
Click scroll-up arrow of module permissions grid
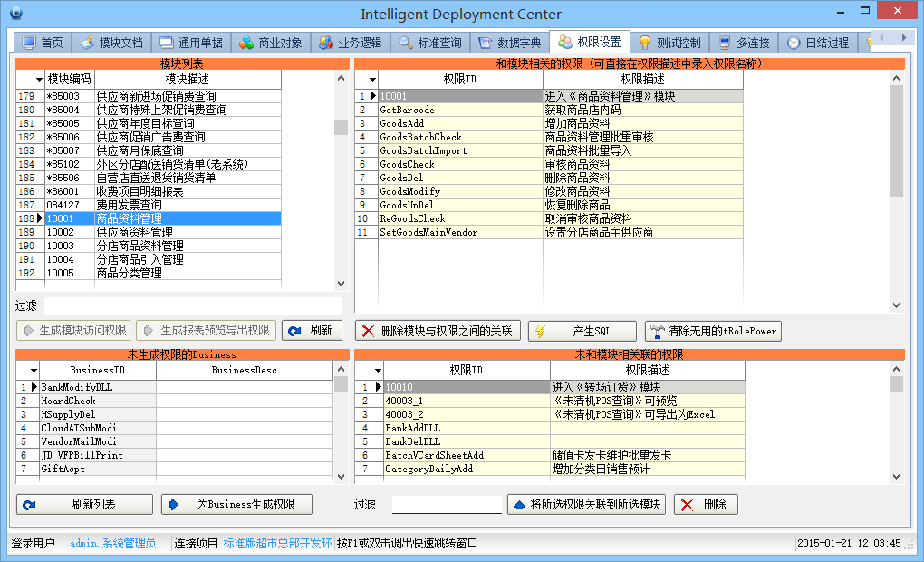coord(896,78)
